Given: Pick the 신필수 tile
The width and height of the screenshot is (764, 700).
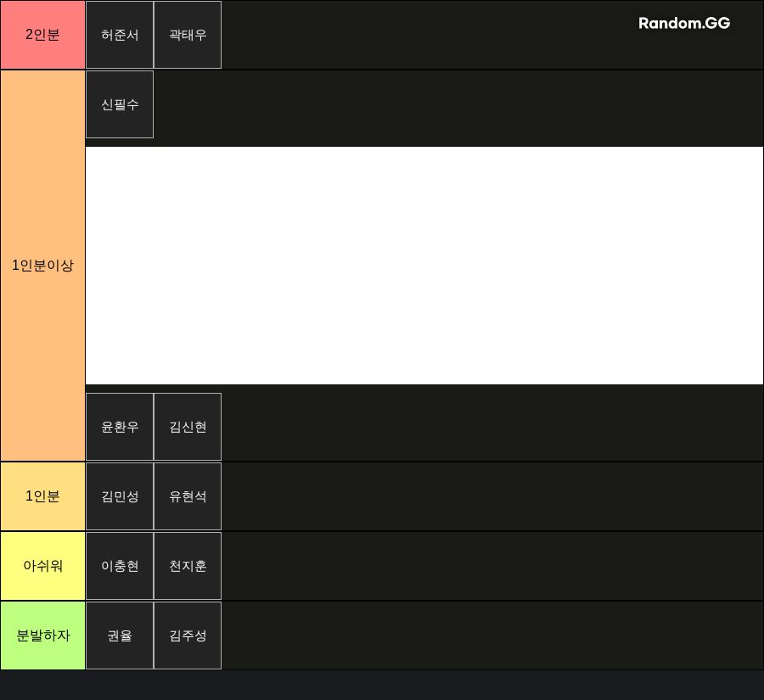Looking at the screenshot, I should pyautogui.click(x=120, y=104).
